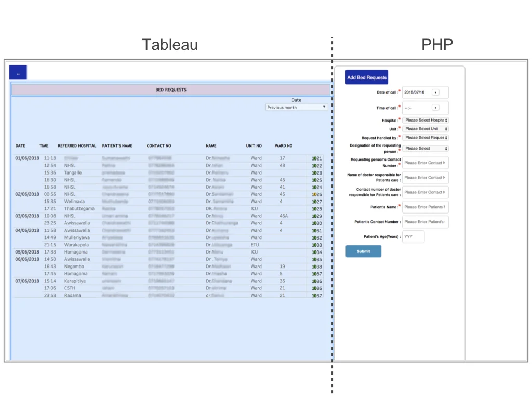The height and width of the screenshot is (399, 532).
Task: Click the DATE column header
Action: (x=20, y=145)
